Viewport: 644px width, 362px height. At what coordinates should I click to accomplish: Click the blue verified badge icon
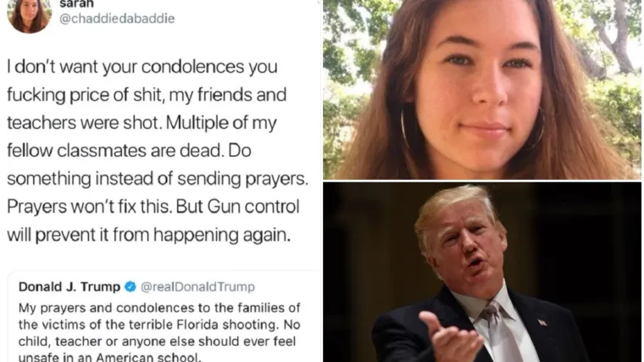tap(130, 287)
